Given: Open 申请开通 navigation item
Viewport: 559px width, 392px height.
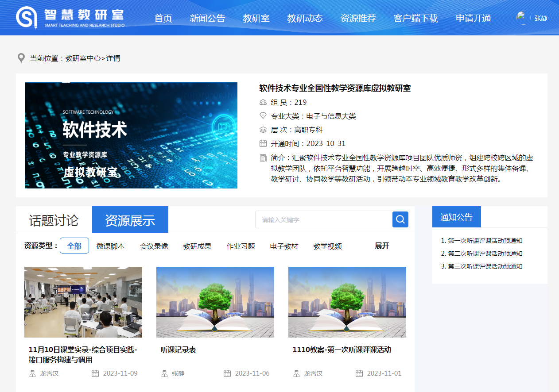Looking at the screenshot, I should coord(474,18).
